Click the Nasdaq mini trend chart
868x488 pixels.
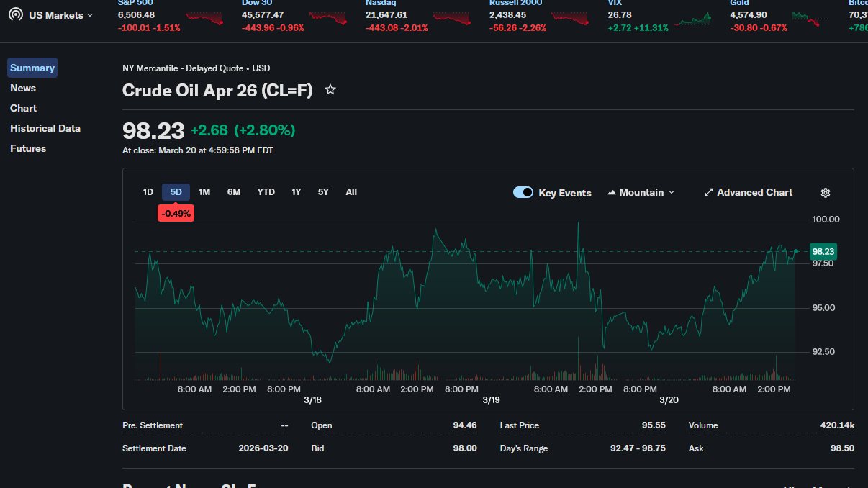(x=452, y=19)
